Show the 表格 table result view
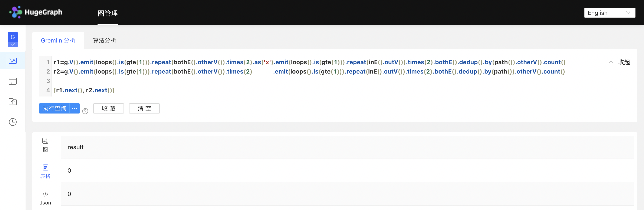Image resolution: width=644 pixels, height=210 pixels. click(x=45, y=172)
